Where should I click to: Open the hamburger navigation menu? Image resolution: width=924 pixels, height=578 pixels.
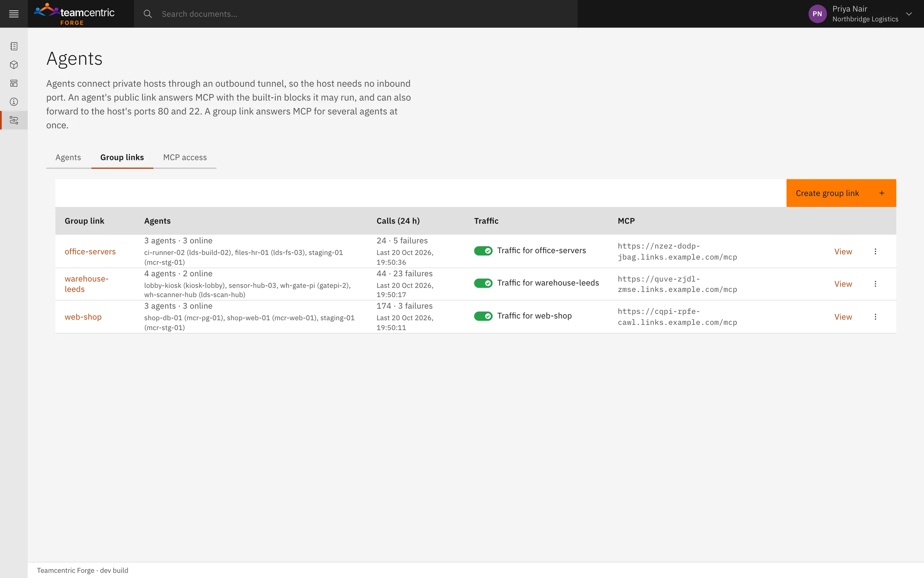[14, 14]
